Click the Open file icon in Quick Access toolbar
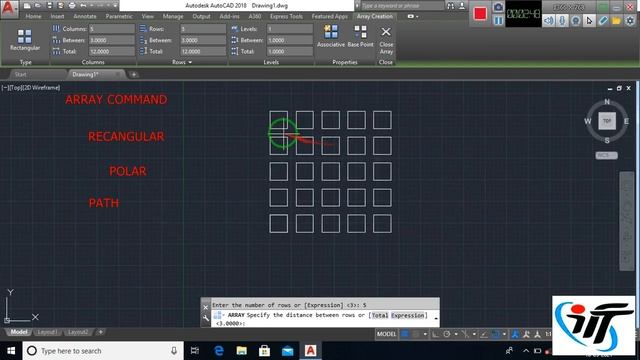Image resolution: width=640 pixels, height=360 pixels. point(38,6)
